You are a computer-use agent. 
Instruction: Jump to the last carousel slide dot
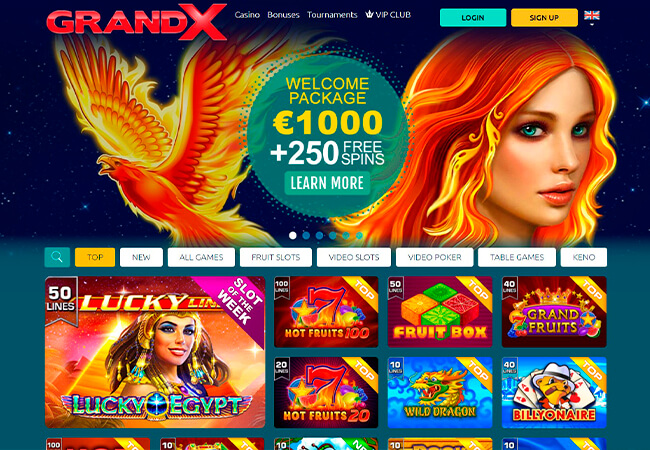359,235
